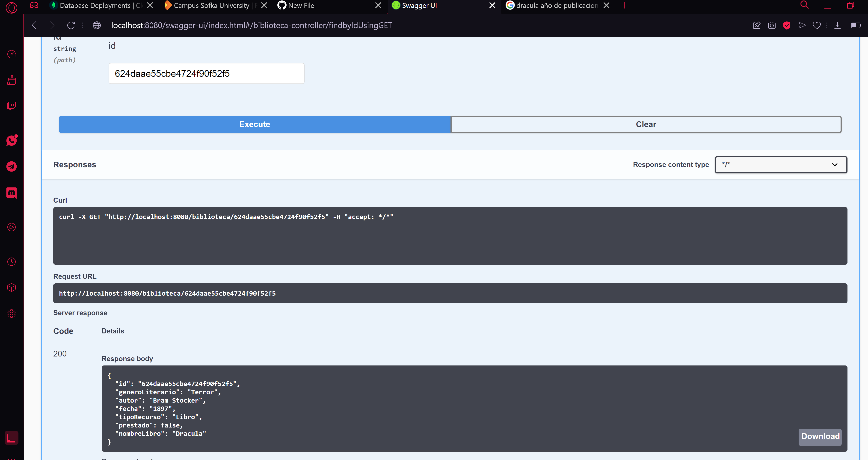Screen dimensions: 868x460
Task: Open the sidebar settings gear
Action: 12,313
